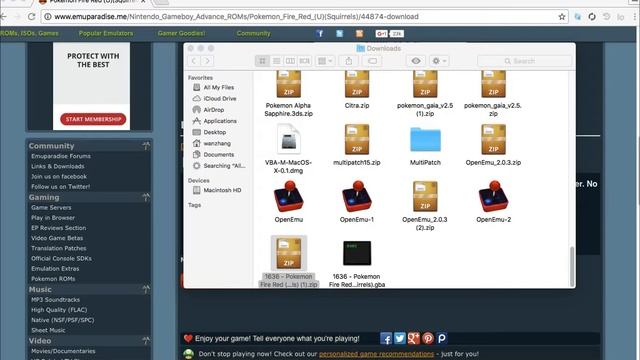Select the Pokemon Alpha Sapphire.3ds.zip file icon
The image size is (640, 360).
pos(289,84)
